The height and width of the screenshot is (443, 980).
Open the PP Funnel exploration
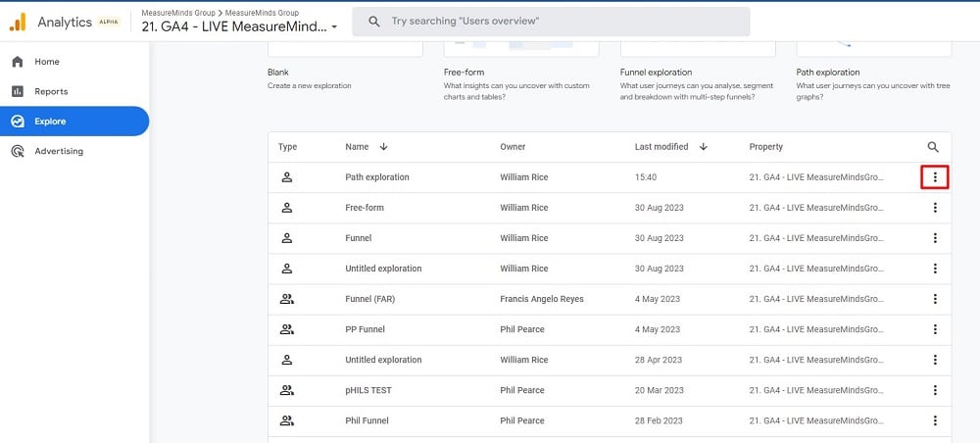coord(365,329)
